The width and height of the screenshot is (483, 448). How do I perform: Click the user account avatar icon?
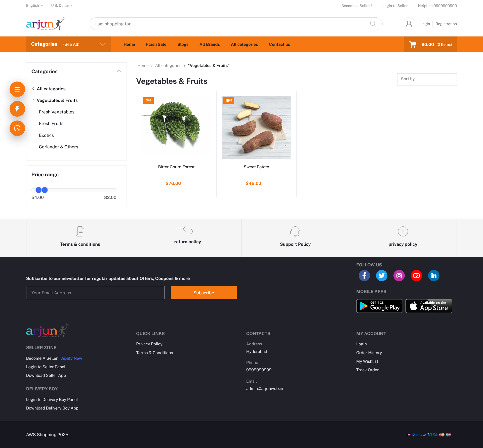click(409, 24)
